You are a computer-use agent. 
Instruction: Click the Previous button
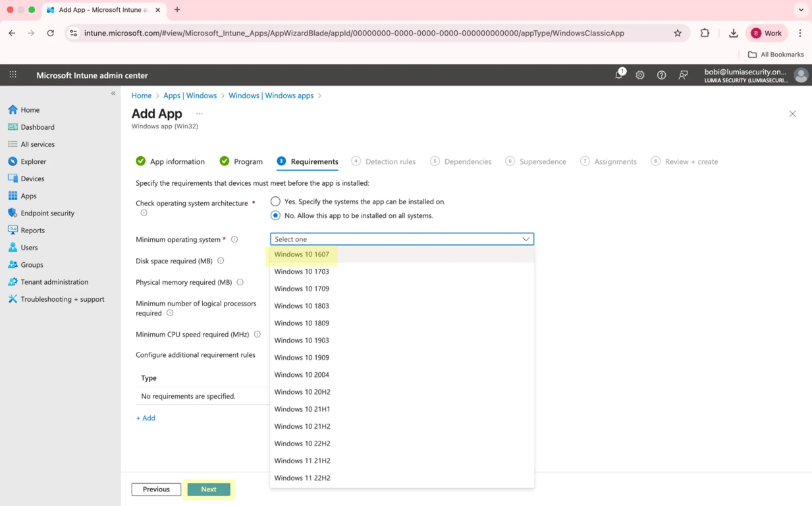(156, 490)
